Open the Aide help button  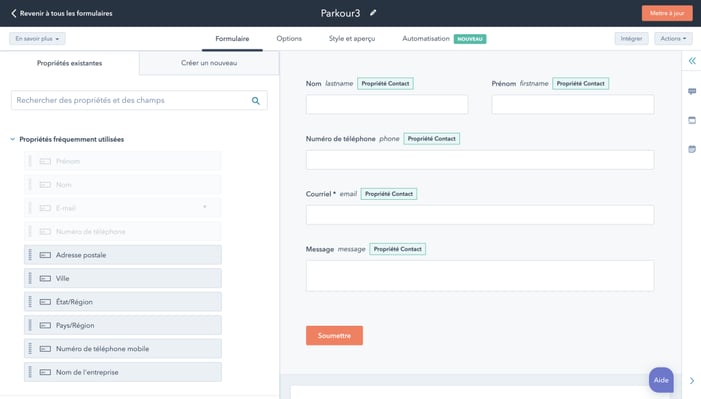click(x=661, y=380)
